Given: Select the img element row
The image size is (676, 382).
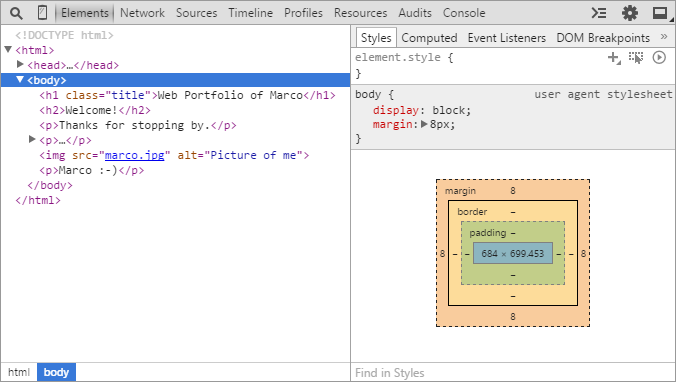Looking at the screenshot, I should (x=174, y=155).
